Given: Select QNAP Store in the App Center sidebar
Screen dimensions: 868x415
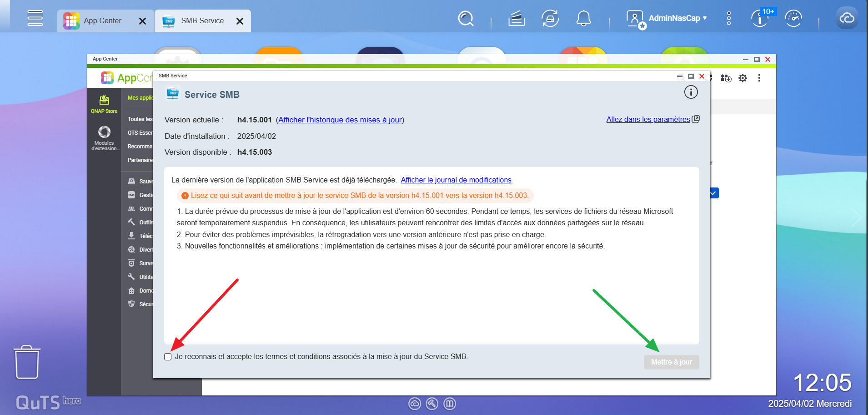Looking at the screenshot, I should [x=104, y=104].
